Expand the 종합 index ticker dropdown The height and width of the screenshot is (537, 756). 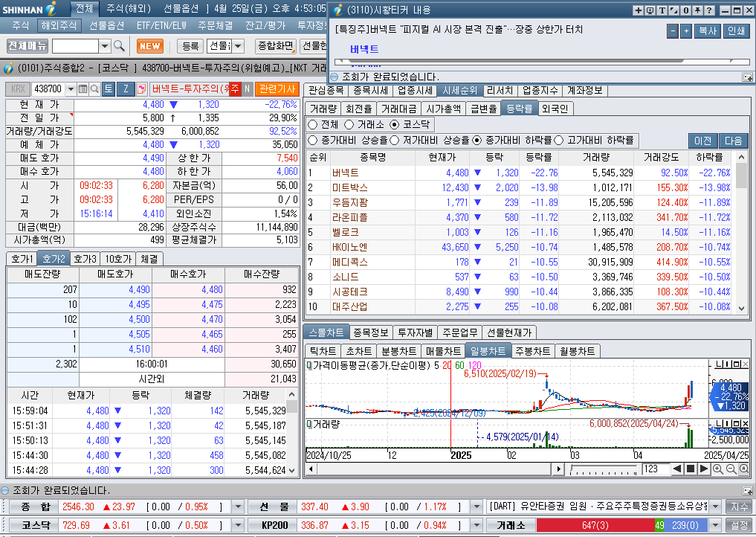(238, 507)
